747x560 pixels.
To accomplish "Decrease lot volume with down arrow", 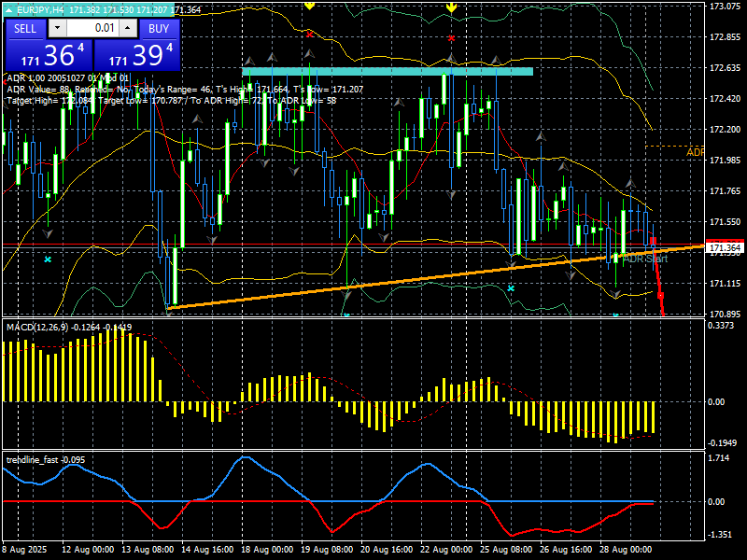I will pos(58,28).
